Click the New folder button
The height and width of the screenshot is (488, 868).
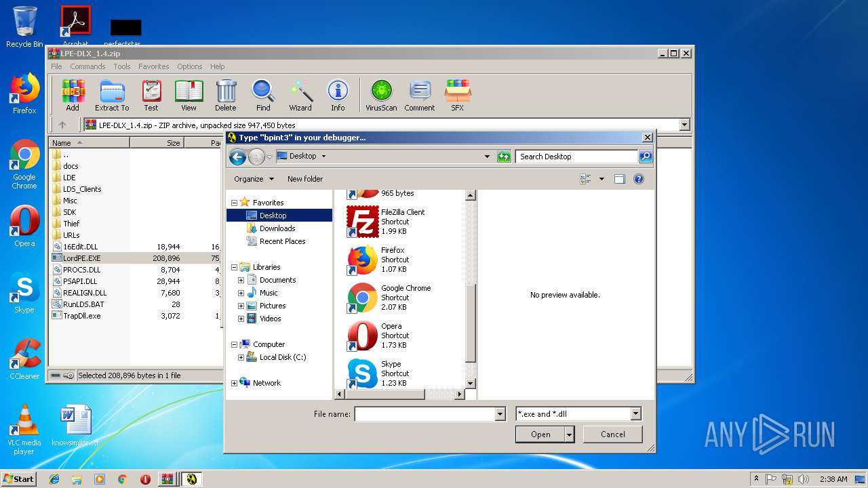pyautogui.click(x=305, y=179)
